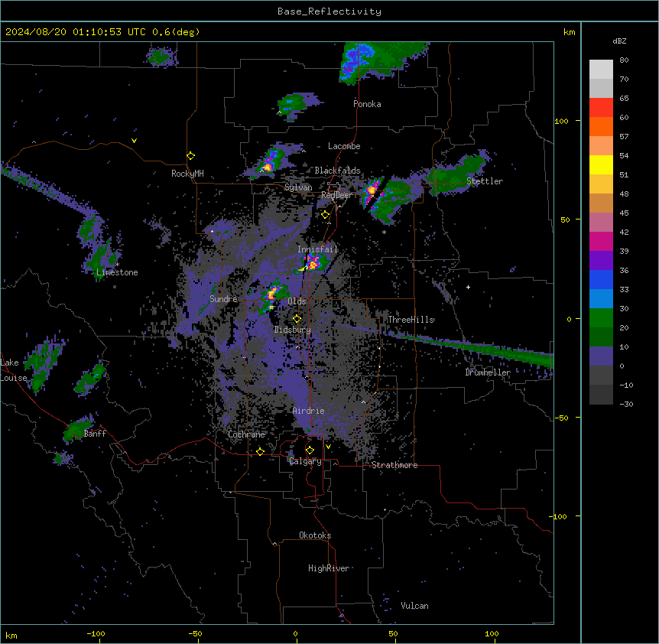Click the dBZ legend heading
Image resolution: width=659 pixels, height=644 pixels.
(619, 41)
